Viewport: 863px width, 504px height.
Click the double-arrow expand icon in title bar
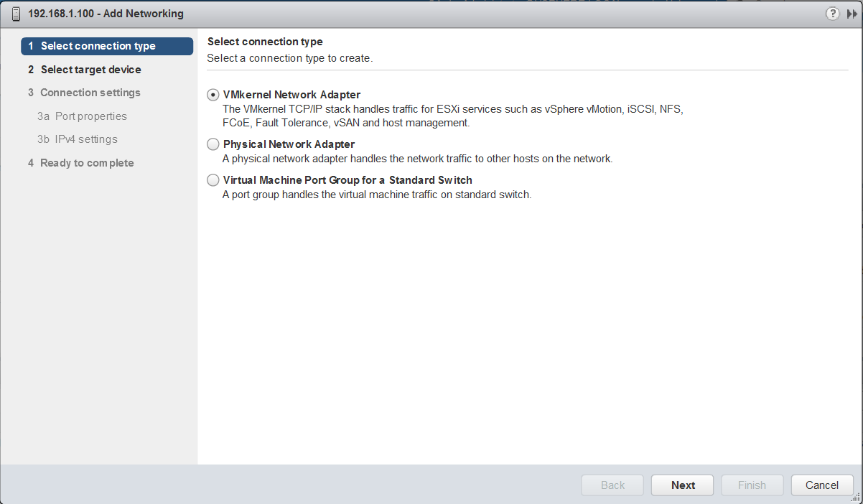852,14
